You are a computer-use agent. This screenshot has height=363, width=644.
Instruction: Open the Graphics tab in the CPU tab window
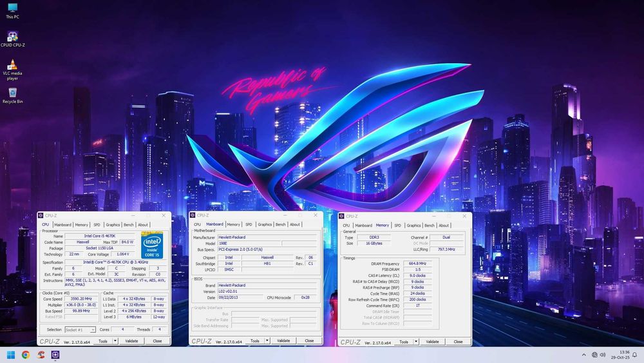pyautogui.click(x=113, y=225)
